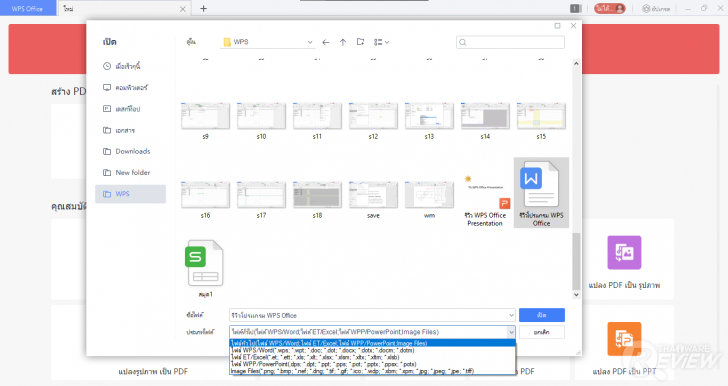This screenshot has width=728, height=386.
Task: Expand the WPS folder location dropdown
Action: click(310, 42)
